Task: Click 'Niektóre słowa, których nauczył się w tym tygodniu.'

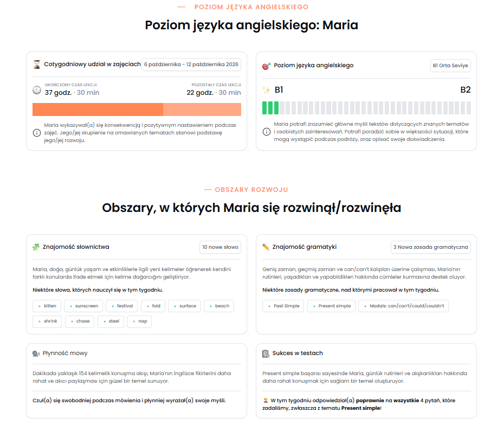Action: pyautogui.click(x=98, y=290)
